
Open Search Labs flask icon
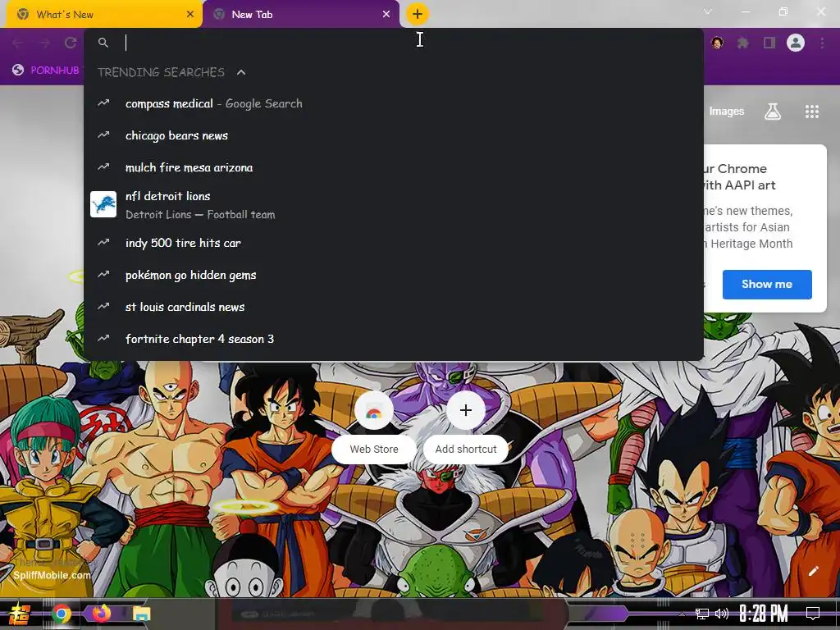tap(773, 112)
